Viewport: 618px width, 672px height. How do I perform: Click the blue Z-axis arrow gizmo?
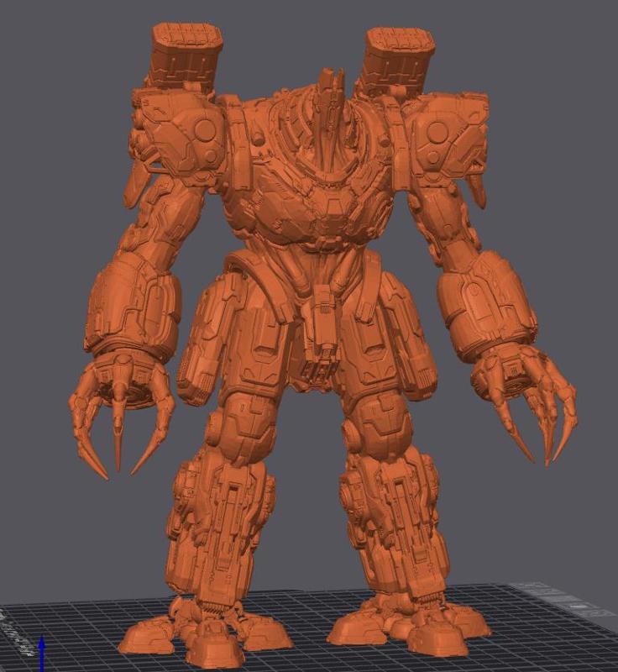[42, 654]
